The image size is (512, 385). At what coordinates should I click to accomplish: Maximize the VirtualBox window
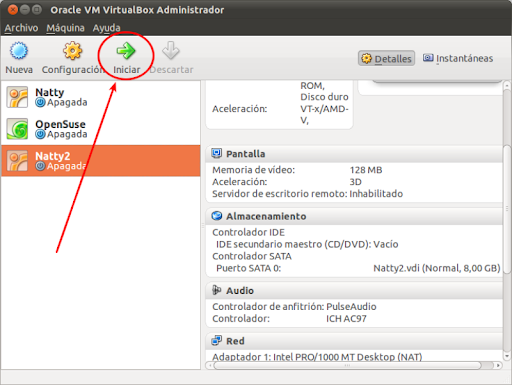point(37,10)
